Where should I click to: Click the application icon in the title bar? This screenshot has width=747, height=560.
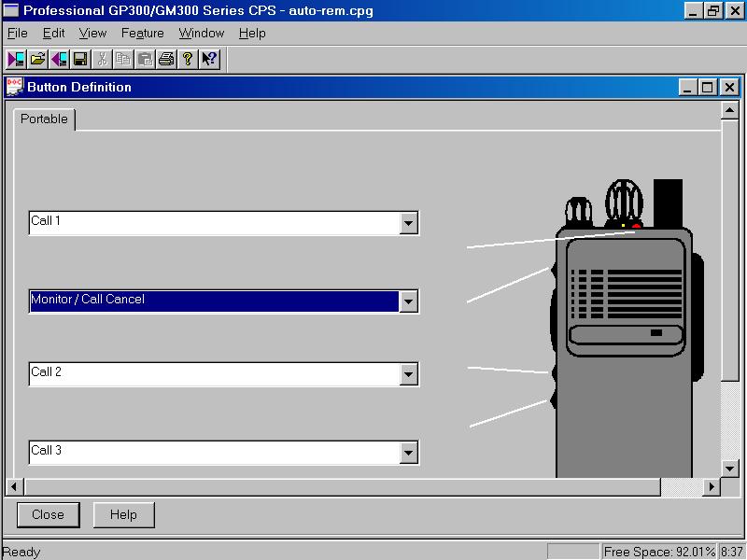pyautogui.click(x=11, y=10)
